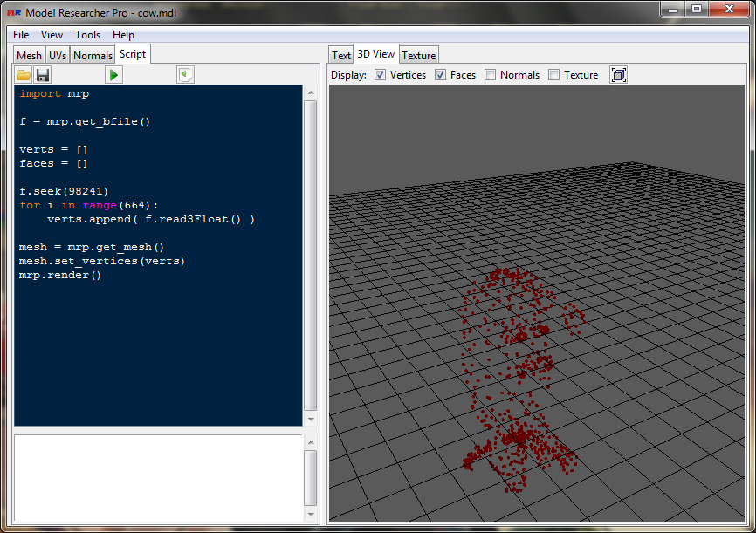Switch to the UVs tab
The image size is (756, 533).
[58, 56]
